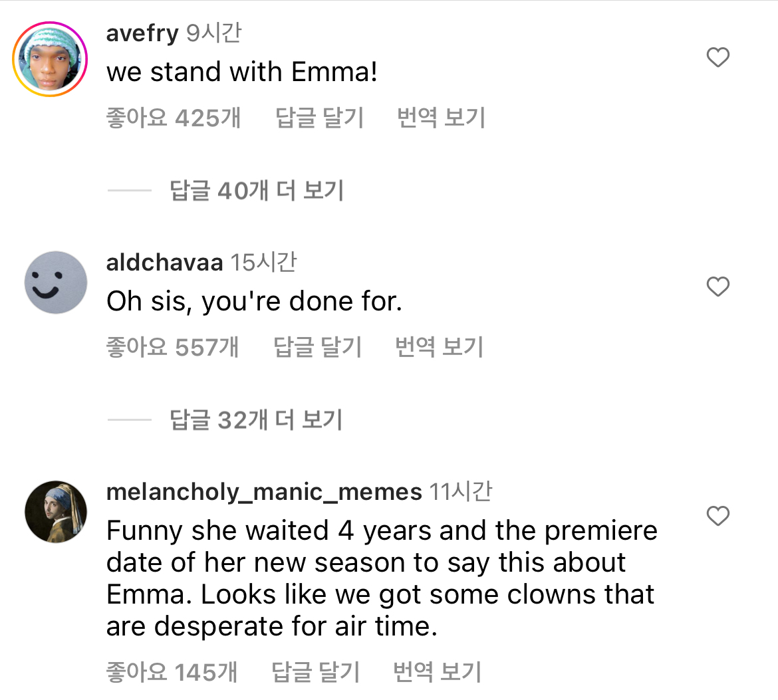The image size is (778, 700).
Task: Open melancholy_manic_memes' painting avatar
Action: pyautogui.click(x=56, y=512)
